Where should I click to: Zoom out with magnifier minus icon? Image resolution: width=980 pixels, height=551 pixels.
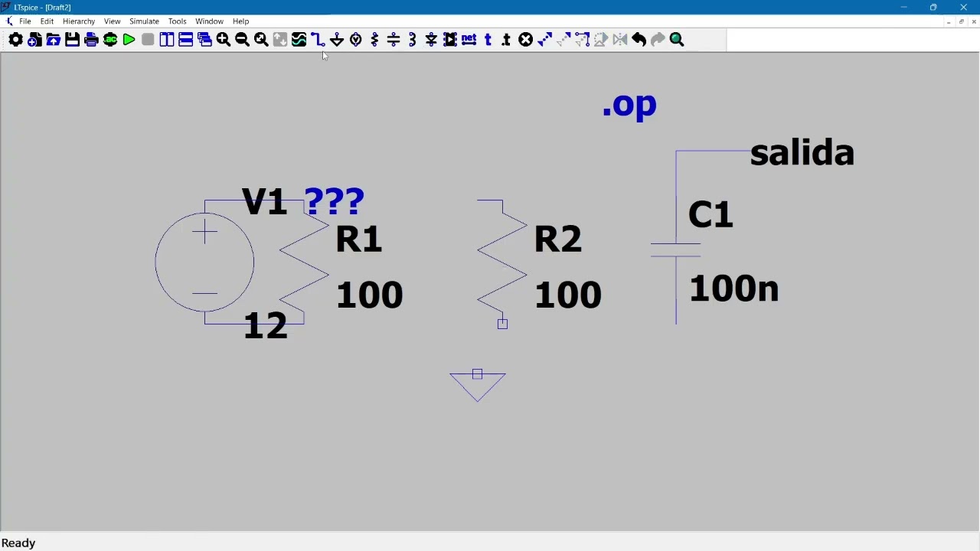(x=242, y=40)
